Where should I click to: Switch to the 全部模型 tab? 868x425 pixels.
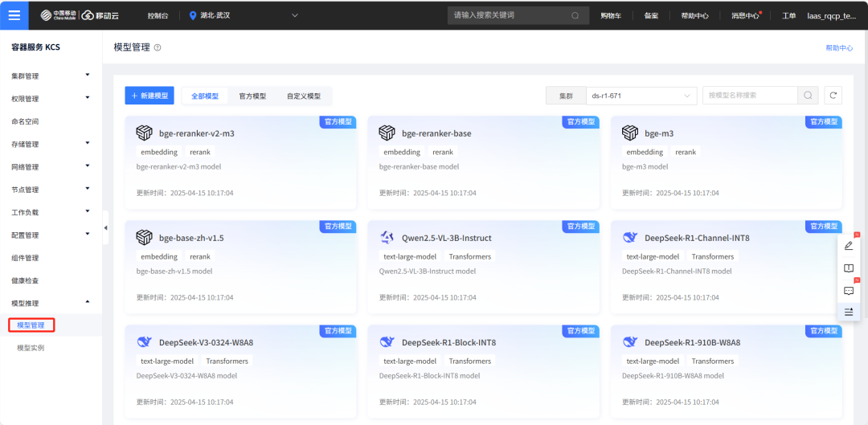tap(205, 96)
